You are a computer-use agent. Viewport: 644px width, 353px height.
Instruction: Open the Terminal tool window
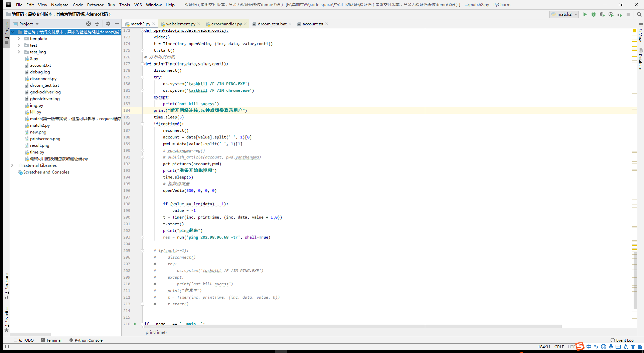(51, 340)
